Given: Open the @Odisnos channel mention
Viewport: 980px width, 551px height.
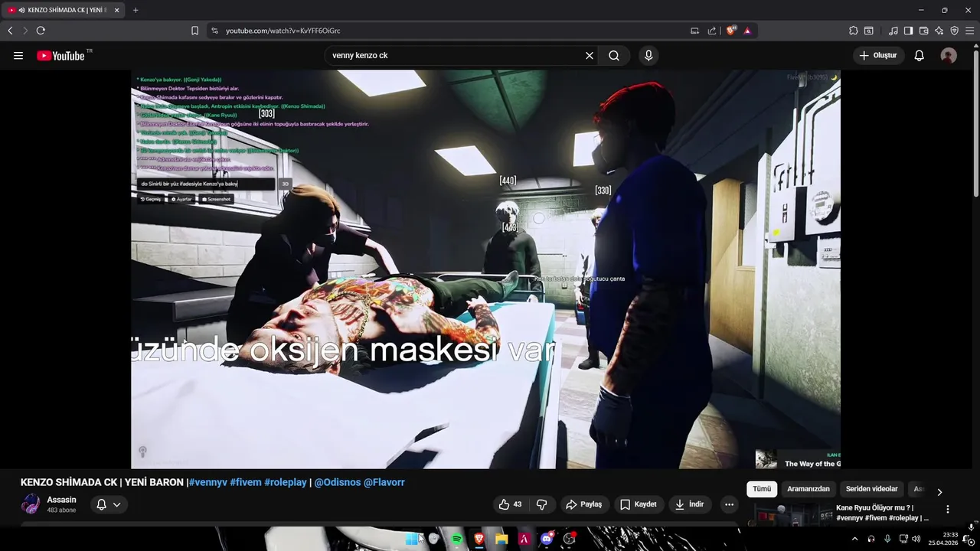Looking at the screenshot, I should pyautogui.click(x=338, y=483).
